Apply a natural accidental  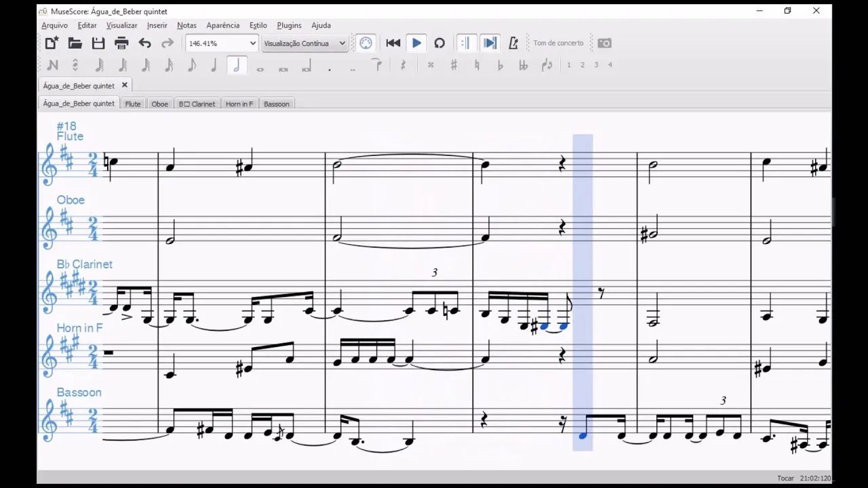tap(477, 65)
